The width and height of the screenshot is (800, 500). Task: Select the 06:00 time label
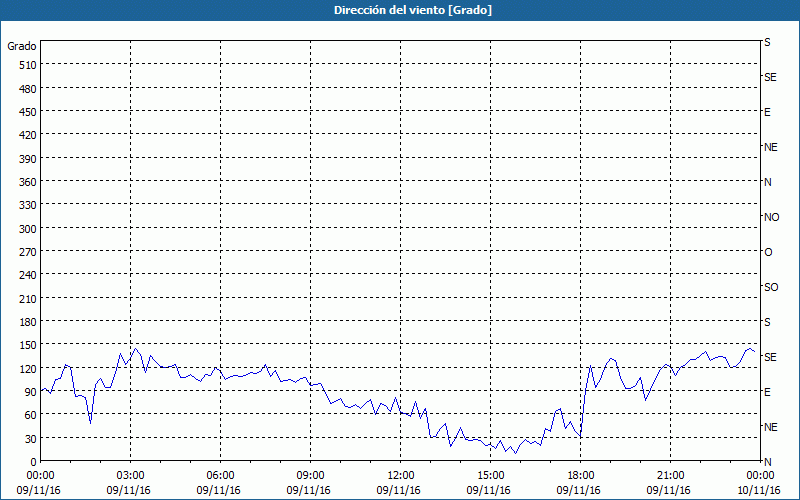pyautogui.click(x=220, y=476)
